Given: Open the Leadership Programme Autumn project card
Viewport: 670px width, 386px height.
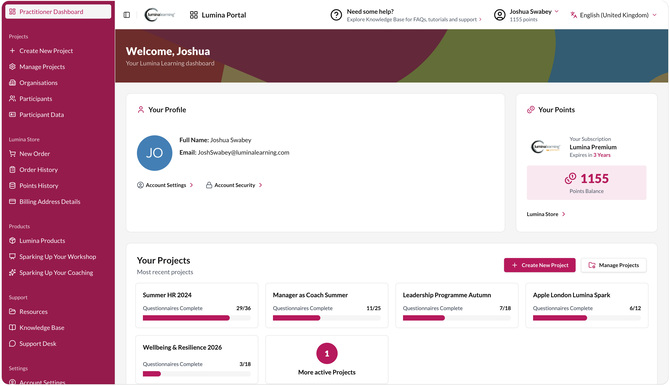Looking at the screenshot, I should coord(457,305).
